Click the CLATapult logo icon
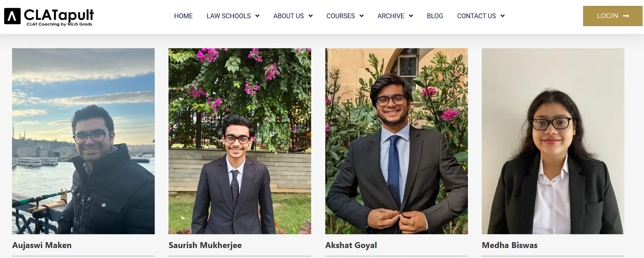The height and width of the screenshot is (258, 644). pyautogui.click(x=12, y=16)
